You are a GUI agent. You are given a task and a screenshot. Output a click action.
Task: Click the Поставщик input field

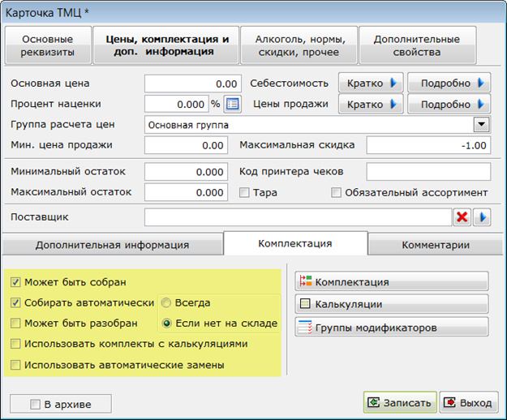click(x=299, y=217)
